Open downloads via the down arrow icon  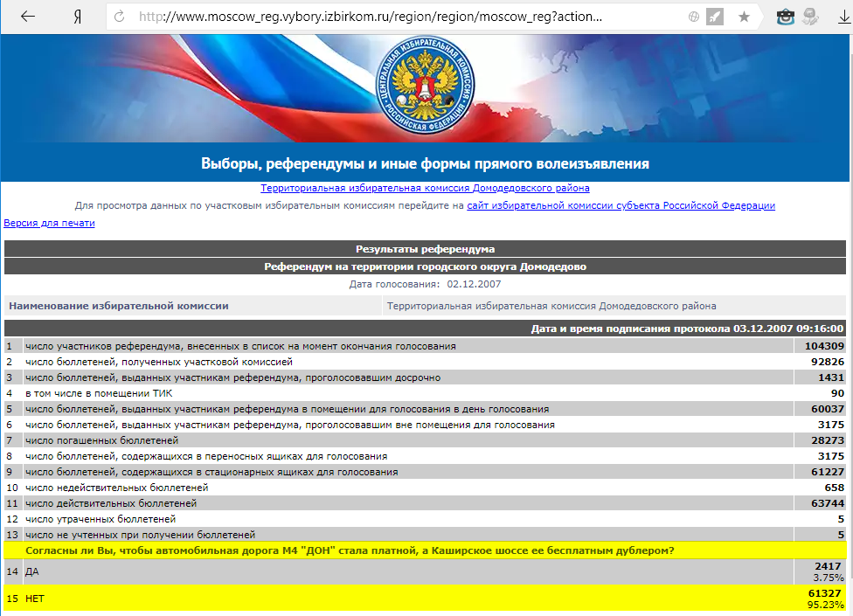coord(843,17)
